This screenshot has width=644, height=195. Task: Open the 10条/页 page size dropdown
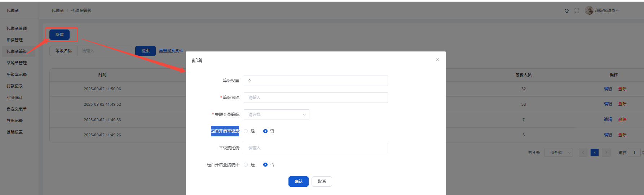(558, 153)
